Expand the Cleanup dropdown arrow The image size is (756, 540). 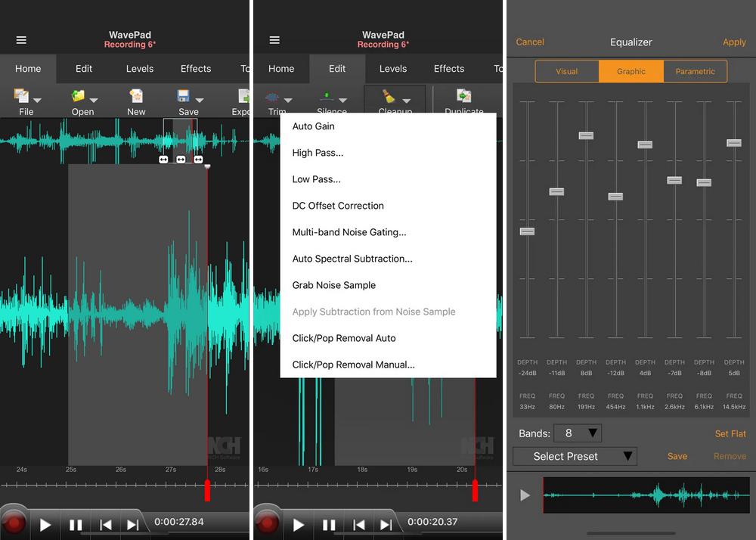[x=407, y=101]
